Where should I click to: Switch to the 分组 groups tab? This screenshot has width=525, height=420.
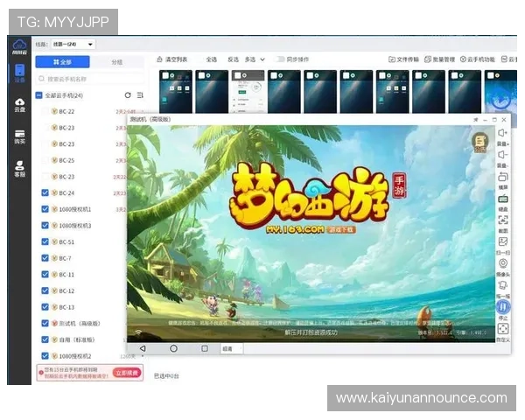tap(116, 62)
